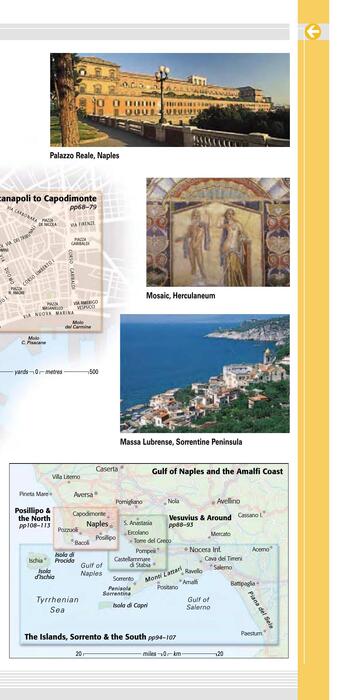The width and height of the screenshot is (364, 700).
Task: Click Pineta Mare on the regional map
Action: [33, 494]
